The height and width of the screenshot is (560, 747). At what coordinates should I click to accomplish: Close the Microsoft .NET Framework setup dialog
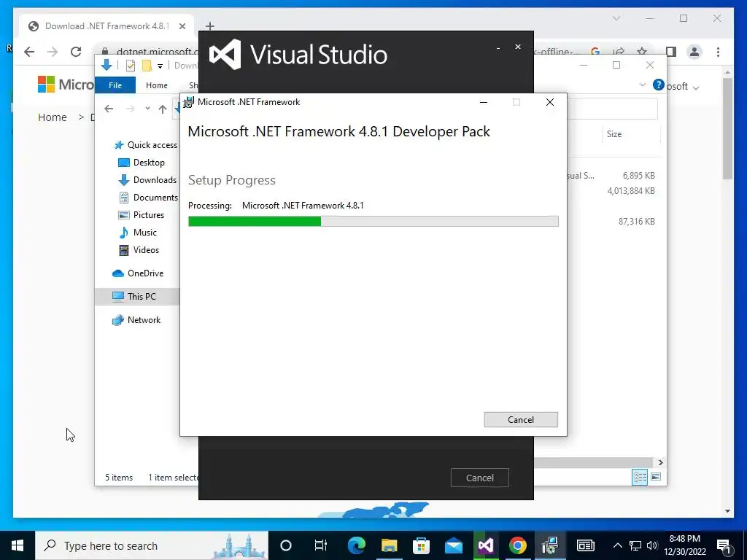point(550,102)
